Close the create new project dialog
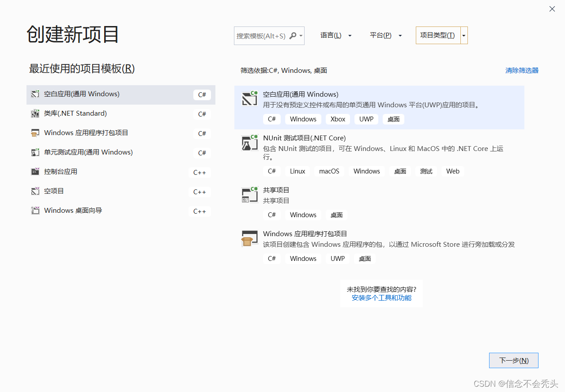Viewport: 565px width, 392px height. (x=552, y=9)
